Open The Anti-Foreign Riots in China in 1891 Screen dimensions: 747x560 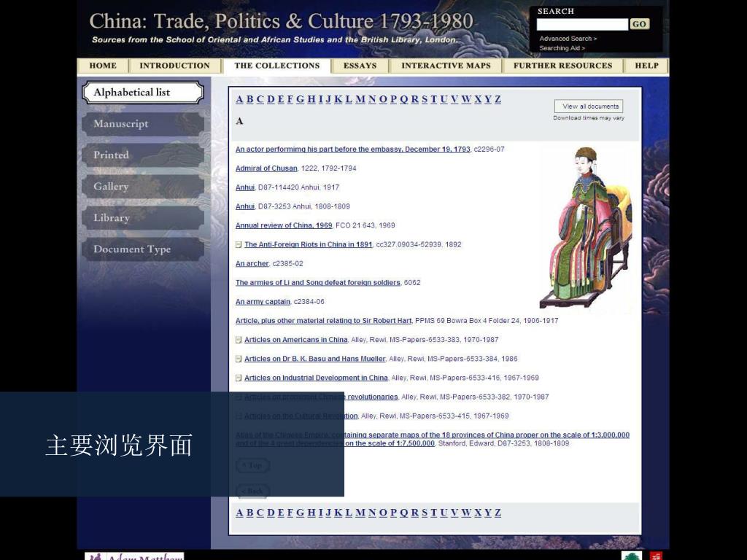(x=309, y=245)
